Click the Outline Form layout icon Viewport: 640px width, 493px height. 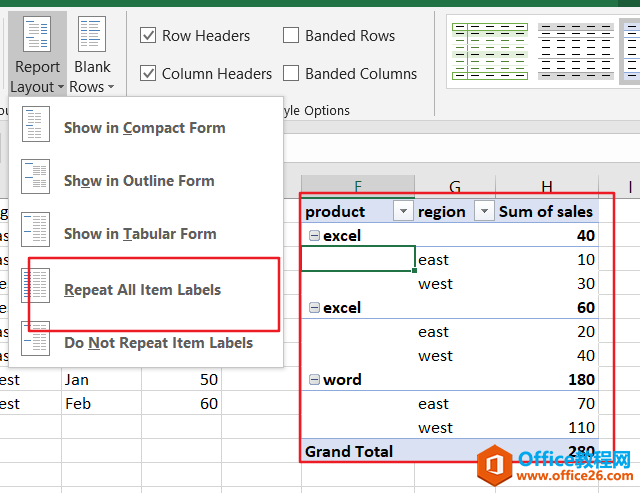36,177
